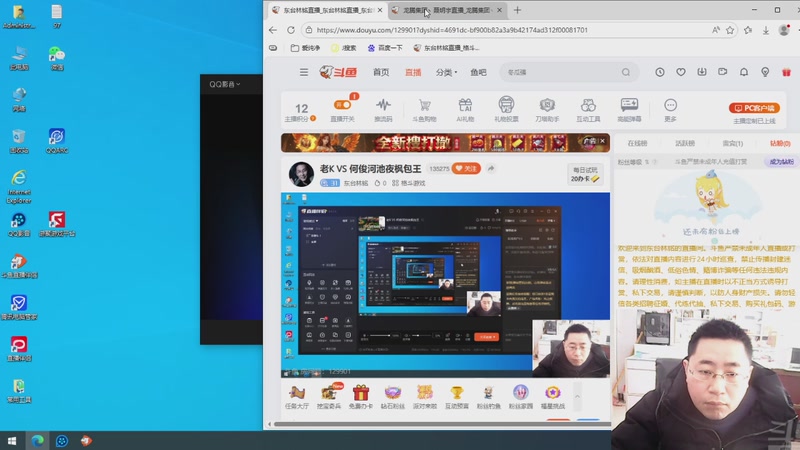Screen dimensions: 800x450
Task: Switch to the second browser tab 龙腾集团
Action: tap(446, 10)
